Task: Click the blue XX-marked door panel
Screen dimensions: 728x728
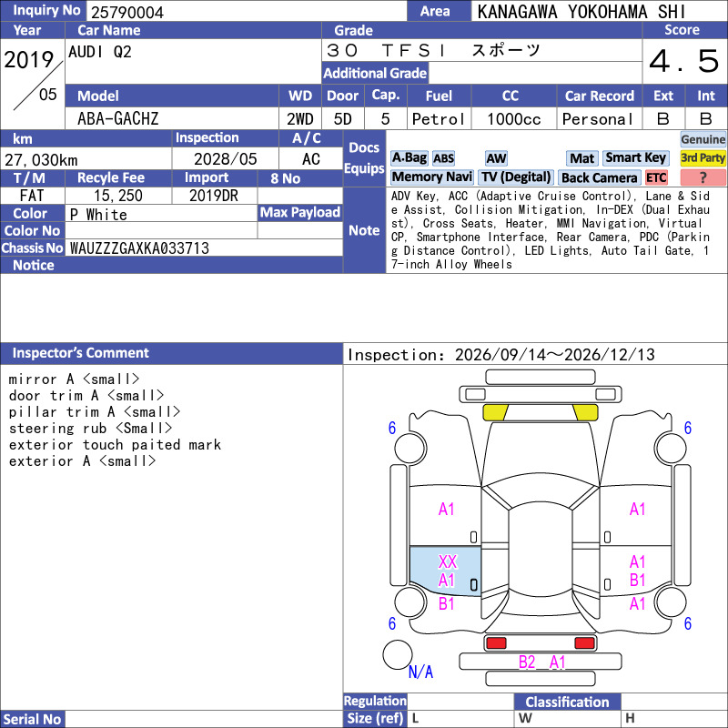Action: tap(445, 571)
